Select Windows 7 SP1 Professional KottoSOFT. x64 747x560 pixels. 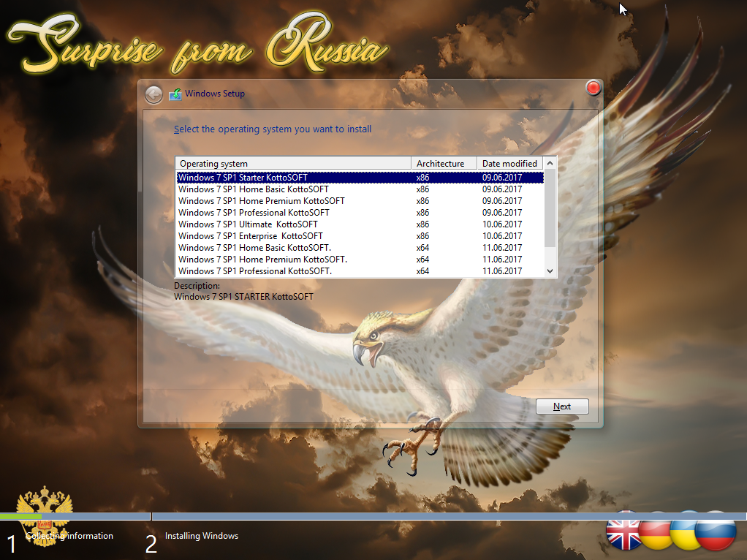[360, 270]
